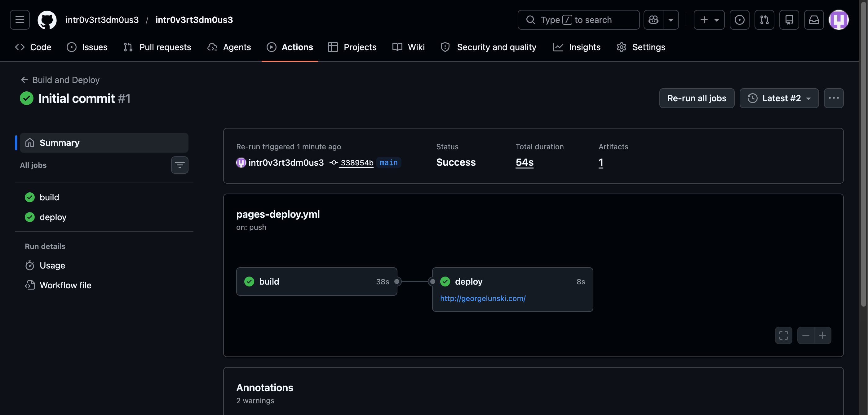Viewport: 868px width, 415px height.
Task: Open the issues shortcut icon in header
Action: (739, 20)
